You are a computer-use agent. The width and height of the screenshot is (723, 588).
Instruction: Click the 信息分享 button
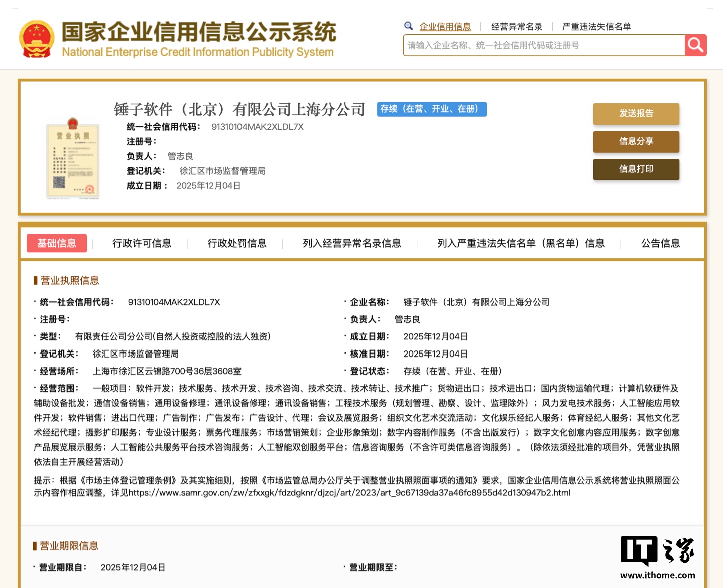tap(636, 142)
